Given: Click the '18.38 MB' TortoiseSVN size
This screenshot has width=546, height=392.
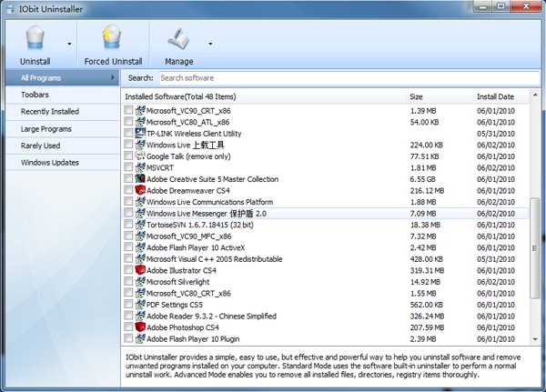Looking at the screenshot, I should coord(425,225).
